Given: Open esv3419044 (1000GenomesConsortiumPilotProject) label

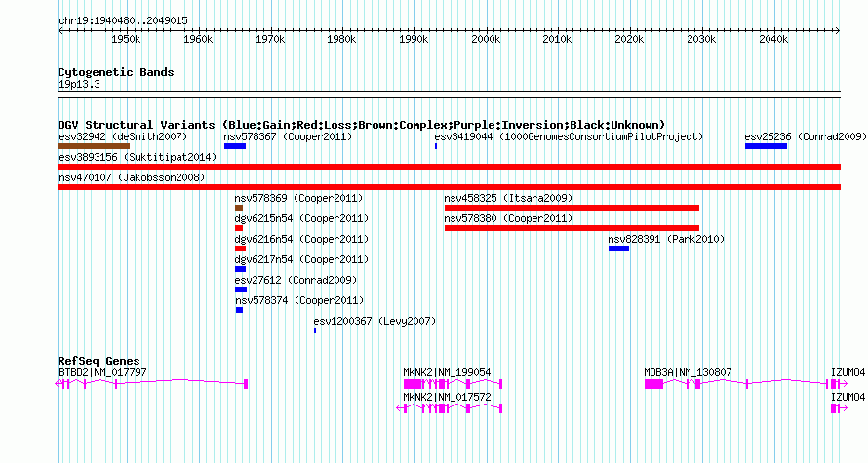Looking at the screenshot, I should (569, 137).
